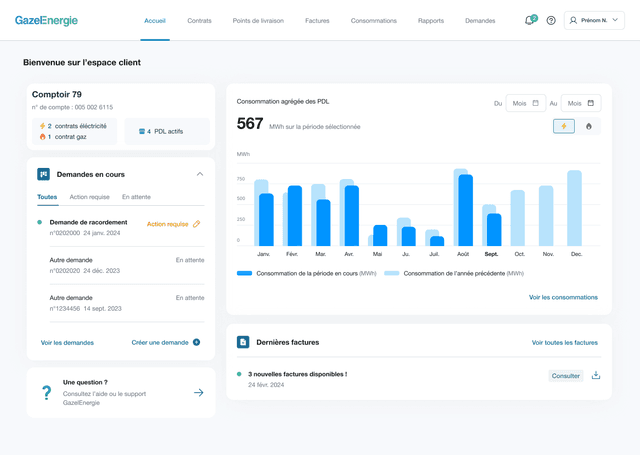This screenshot has height=455, width=640.
Task: Toggle the electricity lightning filter on chart
Action: 564,126
